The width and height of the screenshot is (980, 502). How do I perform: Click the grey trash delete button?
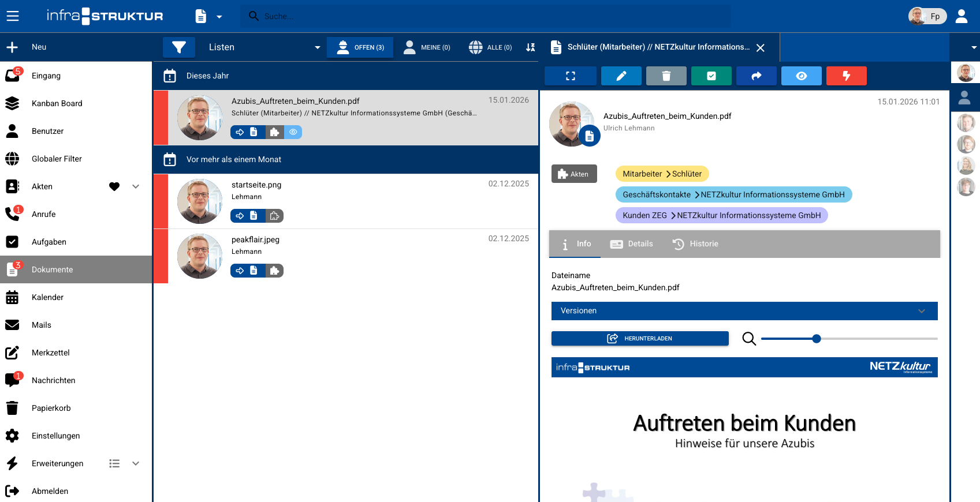click(666, 76)
